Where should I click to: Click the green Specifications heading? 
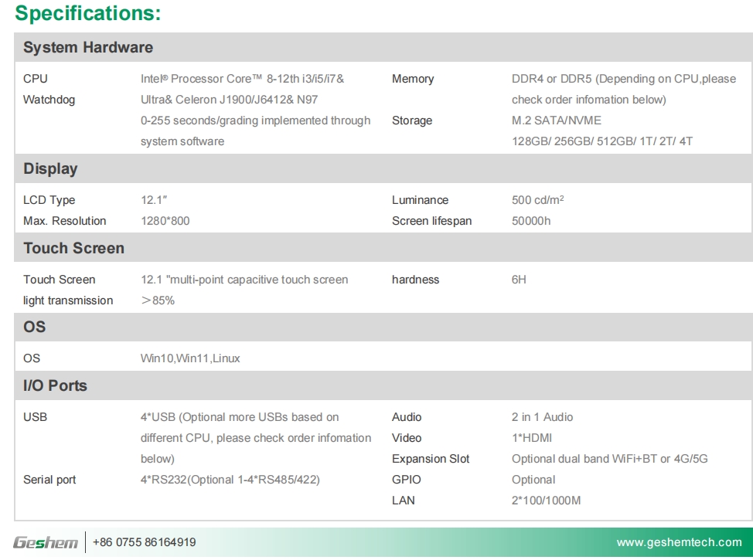(x=87, y=13)
